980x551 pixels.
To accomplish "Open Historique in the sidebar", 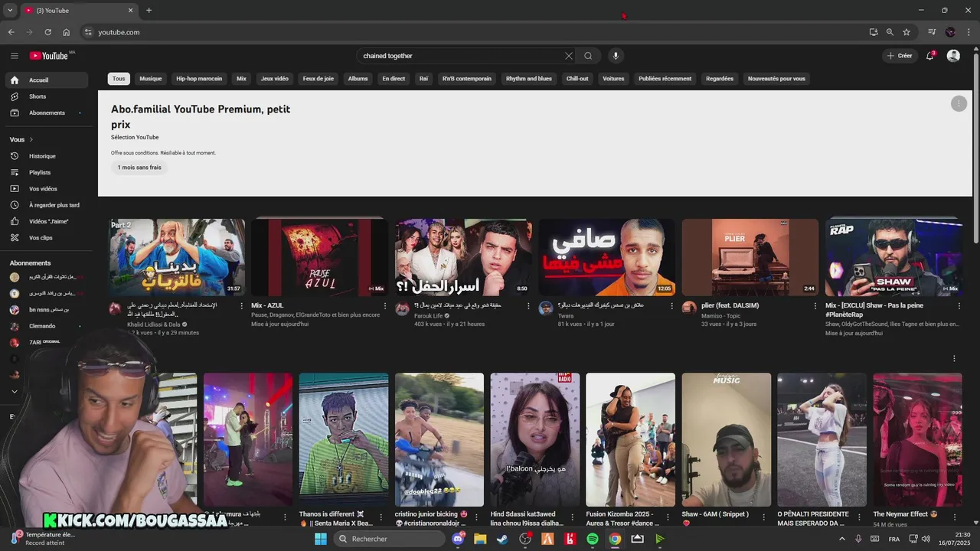I will pyautogui.click(x=47, y=156).
